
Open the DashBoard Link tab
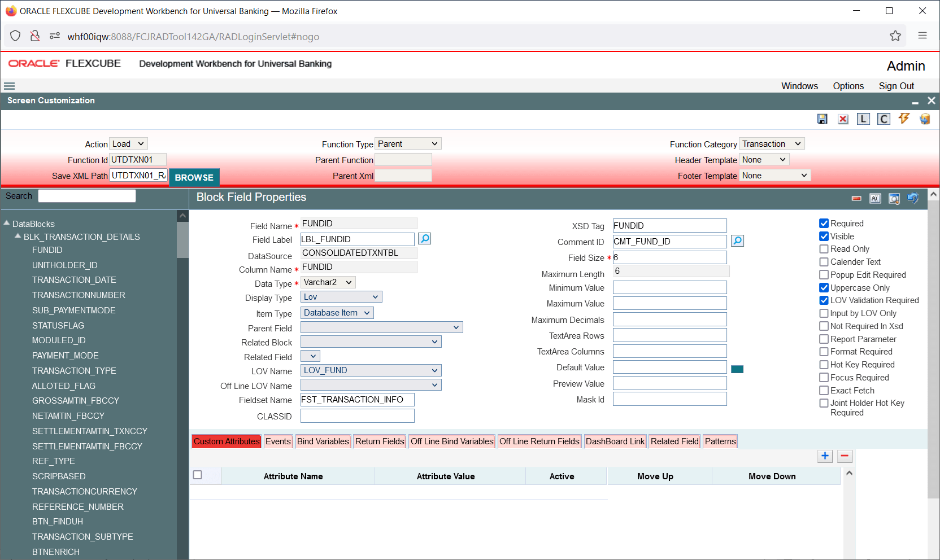[615, 441]
